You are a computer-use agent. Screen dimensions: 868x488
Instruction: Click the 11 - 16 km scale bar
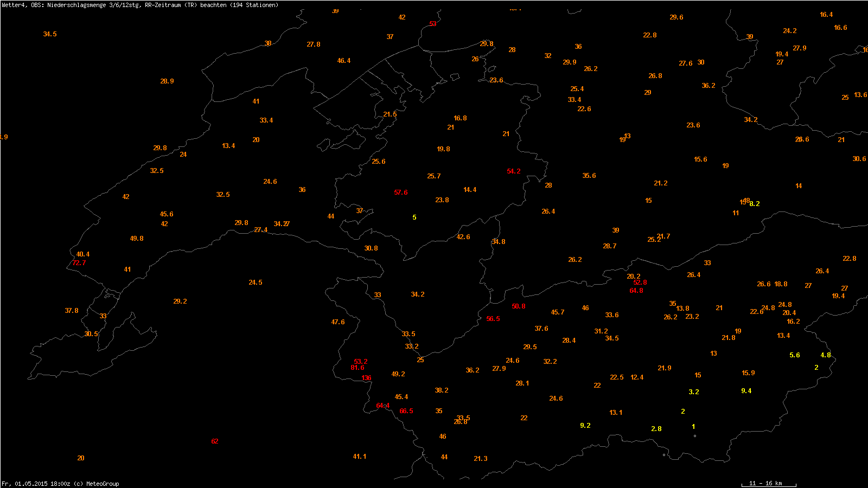click(x=769, y=484)
